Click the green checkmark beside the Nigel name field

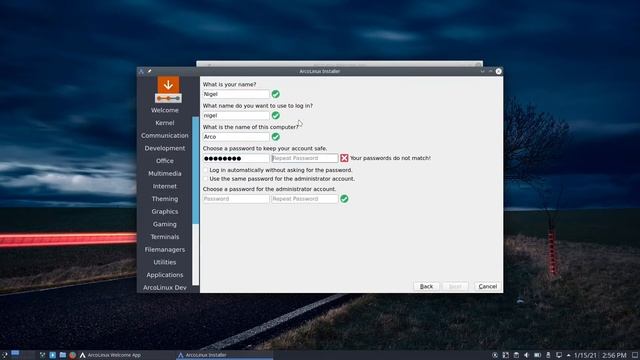276,94
